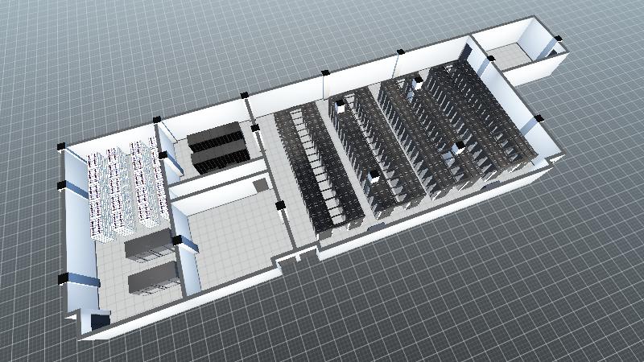Select the lowest black marker on left outer wall
644x362 pixels.
click(62, 279)
